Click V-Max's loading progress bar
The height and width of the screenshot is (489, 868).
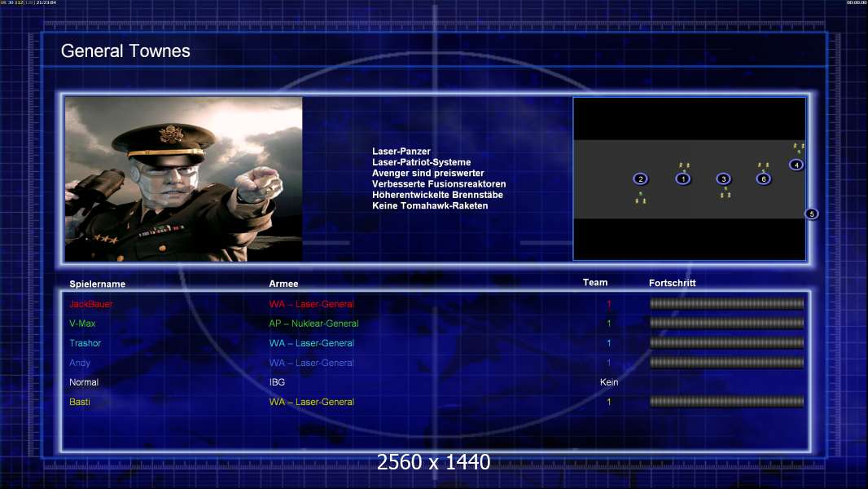(x=726, y=323)
